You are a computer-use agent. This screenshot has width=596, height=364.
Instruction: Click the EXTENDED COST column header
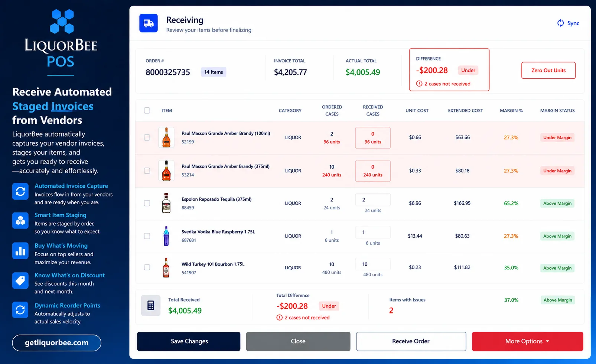(x=465, y=111)
